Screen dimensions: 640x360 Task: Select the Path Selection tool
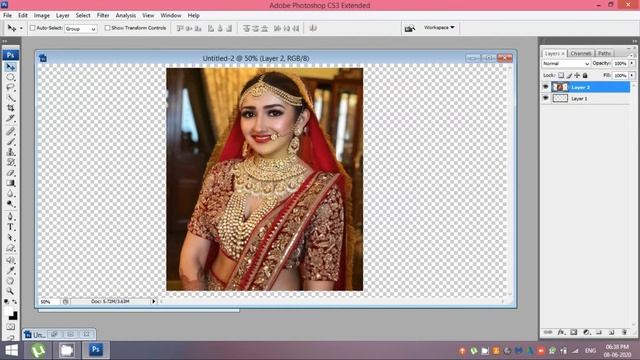coord(11,238)
